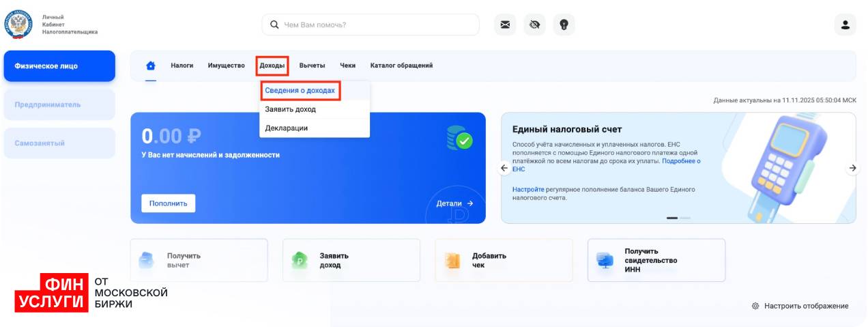
Task: Click the tax service emblem logo
Action: 18,24
